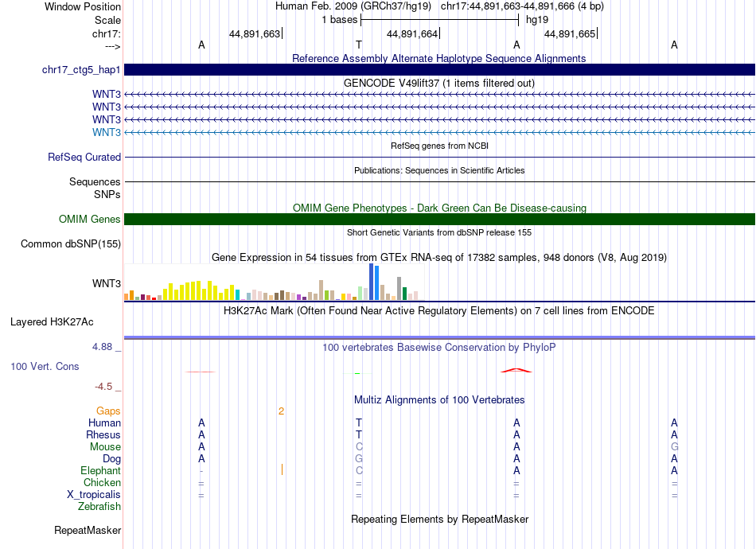Click the 100 Vert. Cons label

(45, 366)
